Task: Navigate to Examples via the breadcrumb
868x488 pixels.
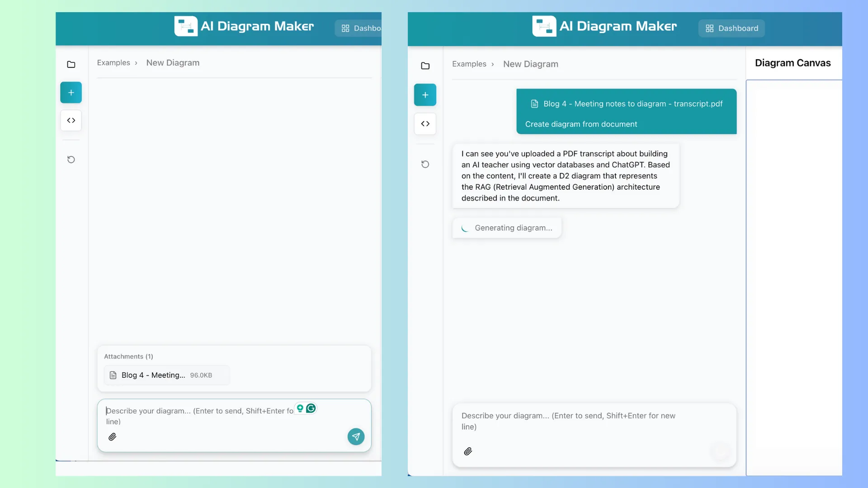Action: [113, 62]
